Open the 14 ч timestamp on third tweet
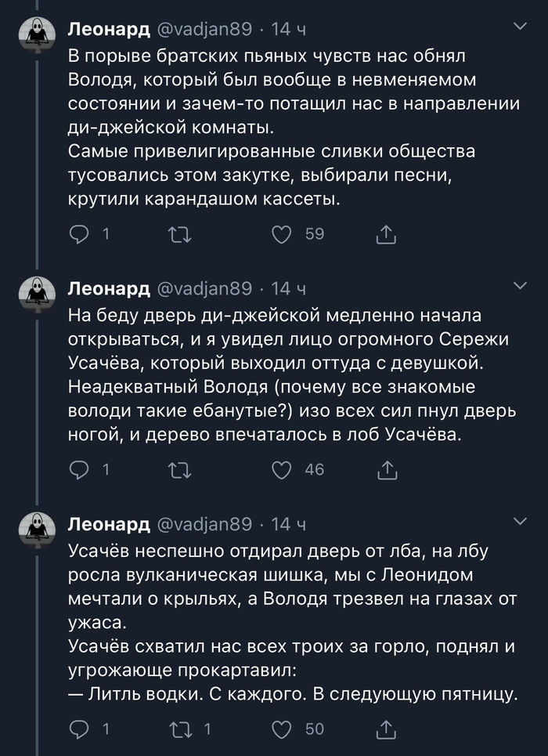The image size is (548, 756). click(288, 524)
